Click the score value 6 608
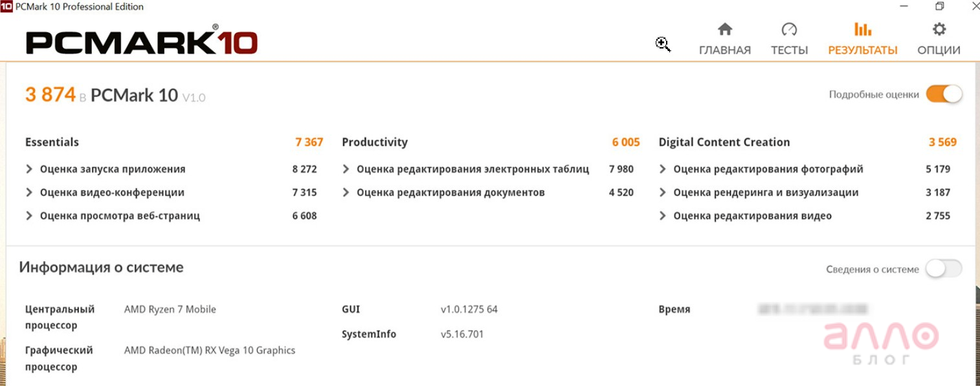Viewport: 980px width, 386px height. click(x=304, y=216)
